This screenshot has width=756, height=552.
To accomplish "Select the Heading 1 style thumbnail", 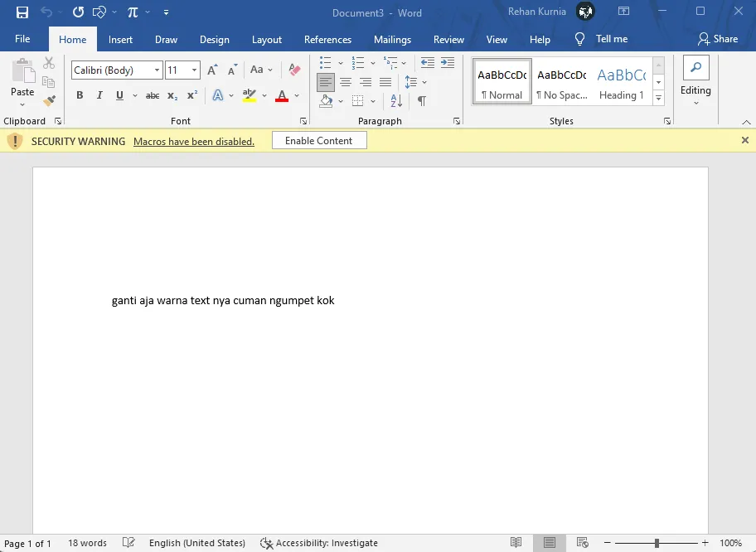I will coord(621,83).
